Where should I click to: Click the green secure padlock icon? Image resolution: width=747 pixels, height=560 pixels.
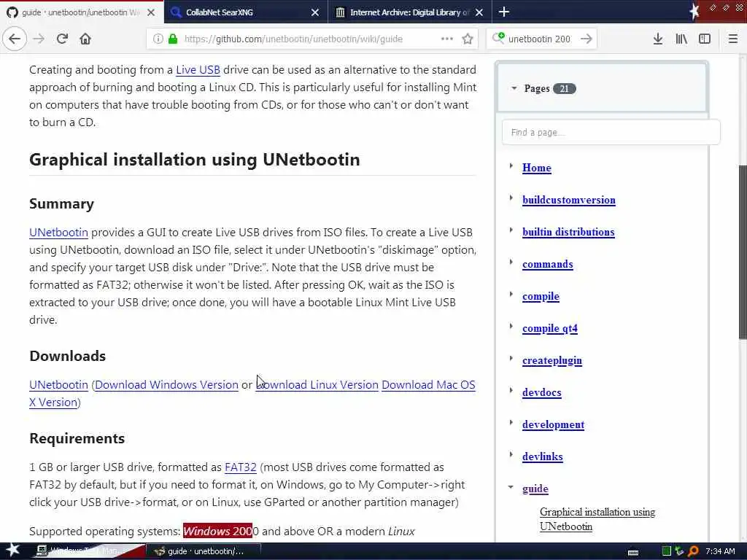(x=173, y=39)
